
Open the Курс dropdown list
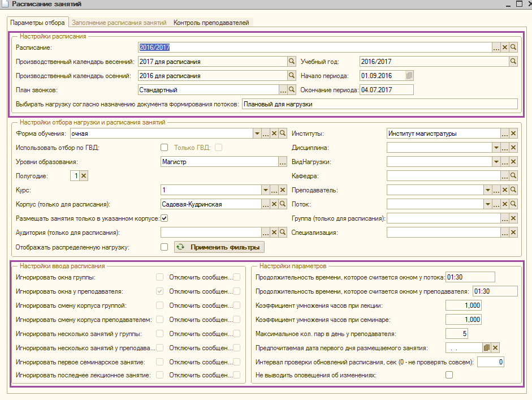[265, 190]
